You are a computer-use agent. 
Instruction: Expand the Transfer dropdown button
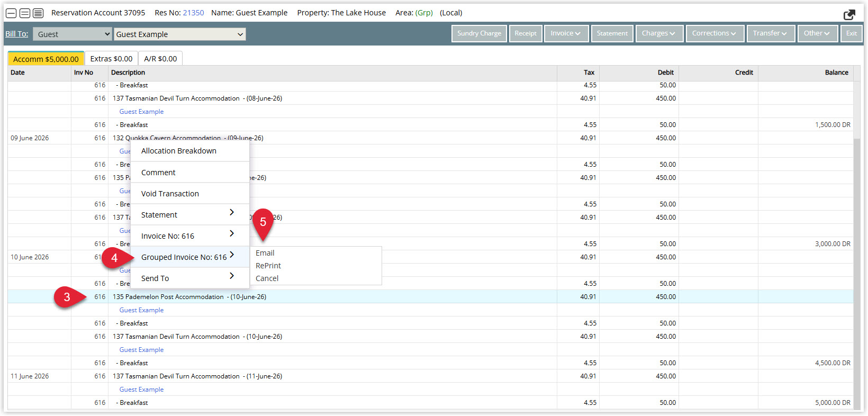click(770, 33)
